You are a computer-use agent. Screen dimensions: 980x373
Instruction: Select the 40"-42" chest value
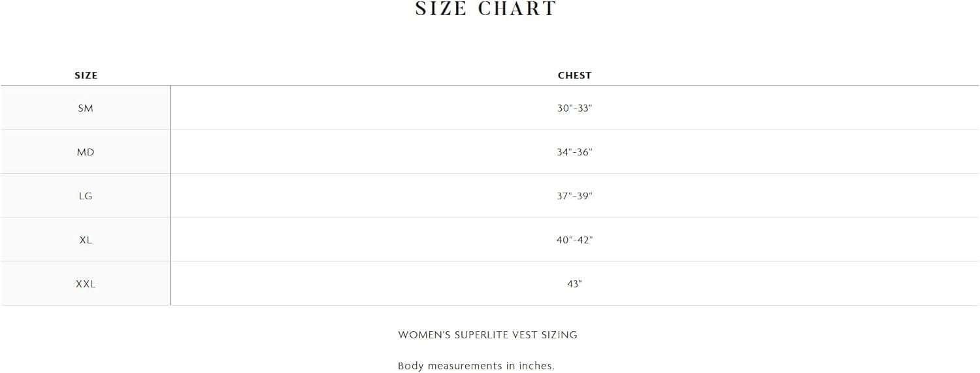point(574,240)
